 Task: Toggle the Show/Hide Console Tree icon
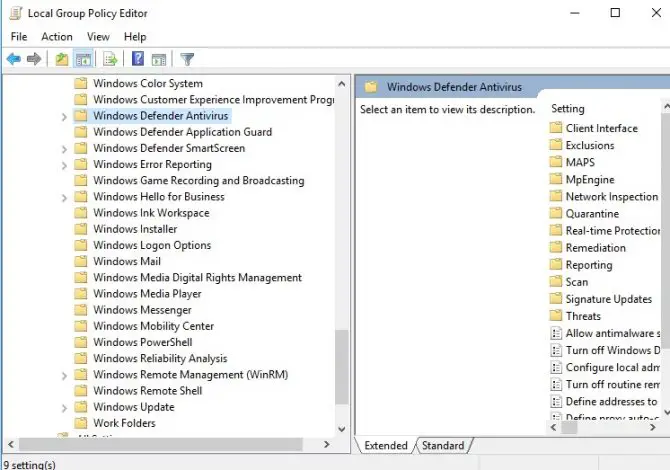[x=83, y=59]
